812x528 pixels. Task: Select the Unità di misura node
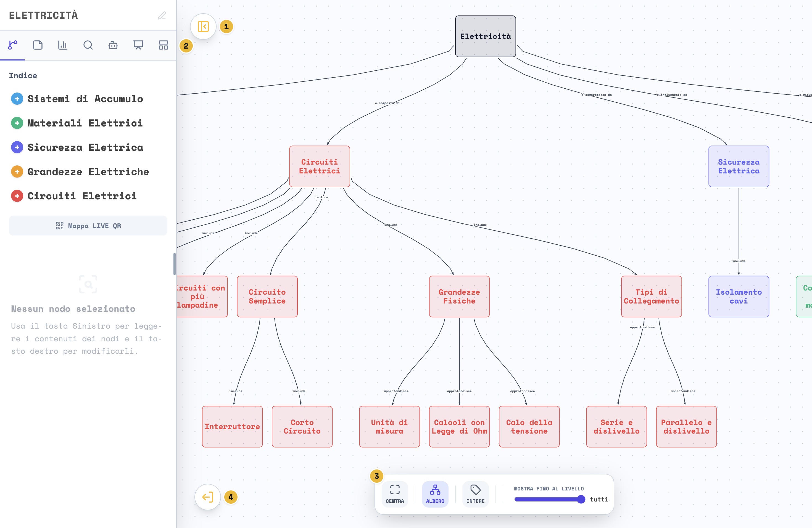[x=389, y=426]
